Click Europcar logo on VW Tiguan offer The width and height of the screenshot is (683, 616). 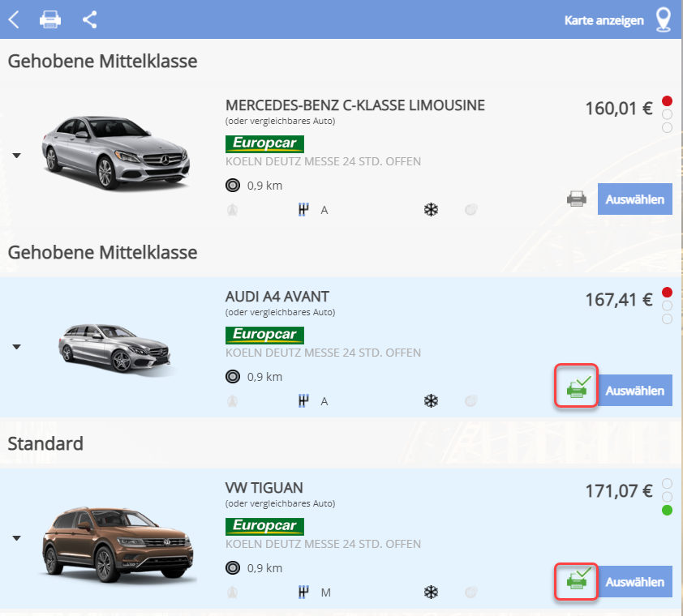coord(264,526)
